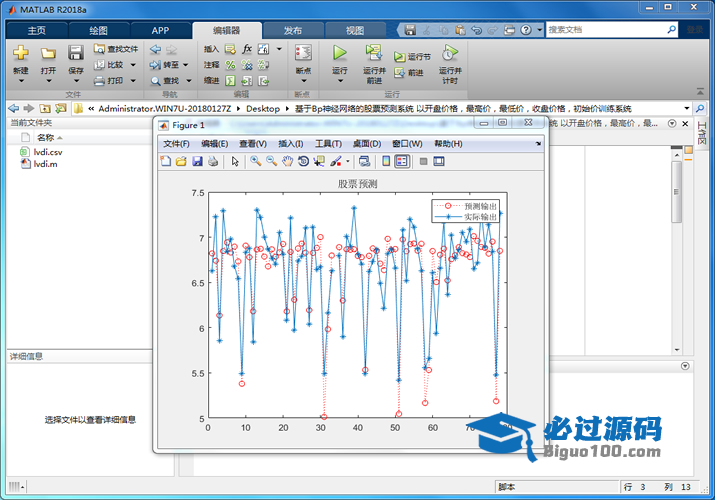
Task: Click the Breakpoints (断点) icon
Action: coord(303,52)
